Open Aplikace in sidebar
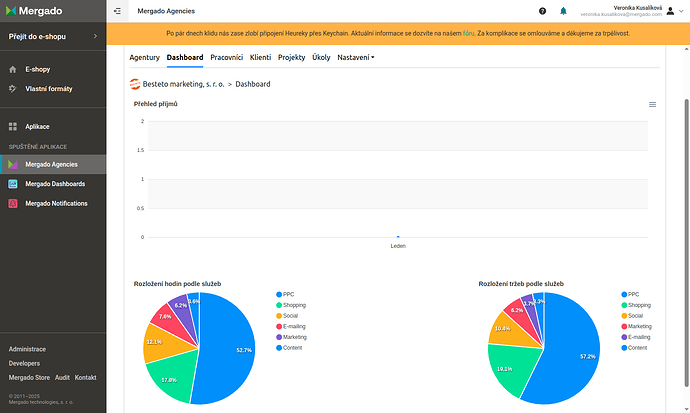 (53, 127)
